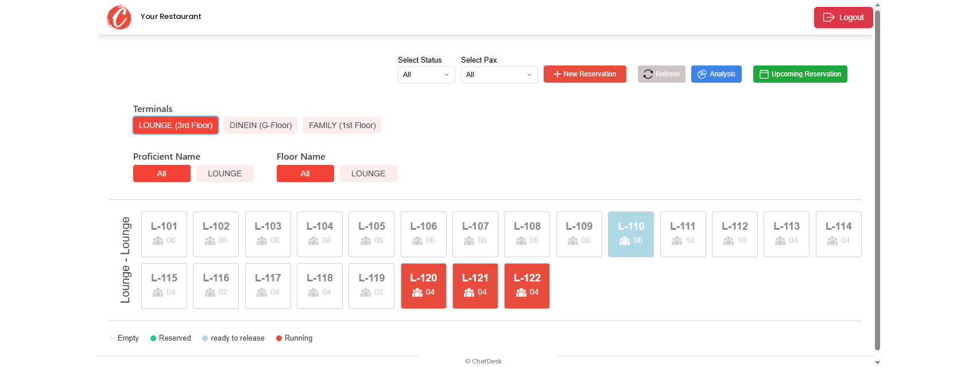Click the guests icon on table L-116

click(x=210, y=292)
